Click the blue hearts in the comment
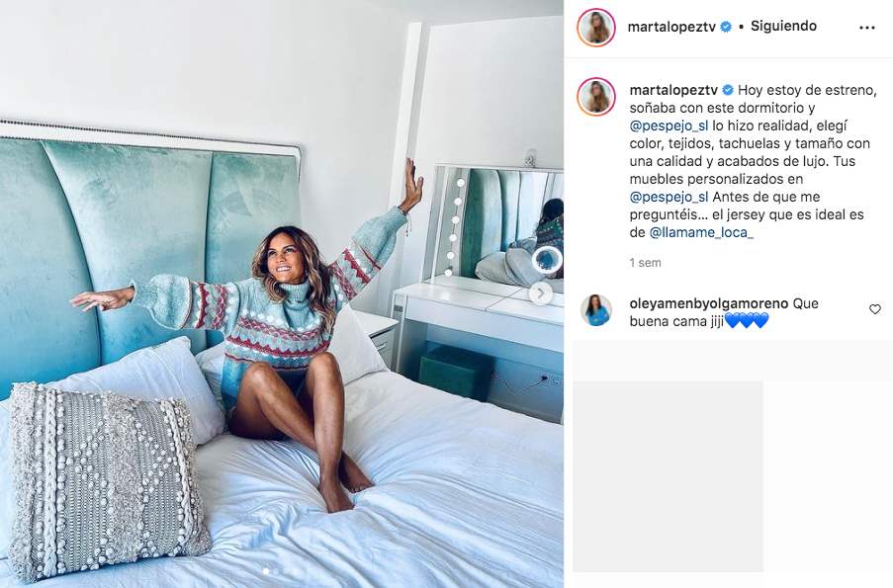The image size is (893, 588). 747,321
